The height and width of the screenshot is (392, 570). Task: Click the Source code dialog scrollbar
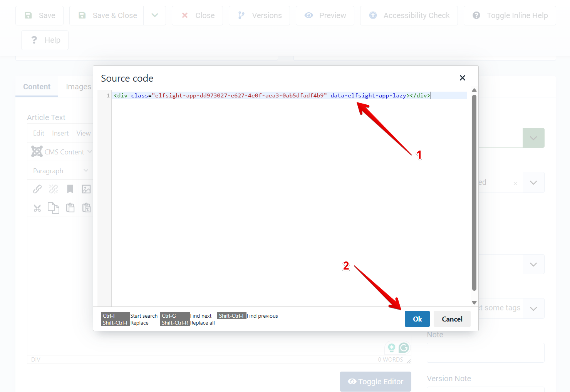(474, 193)
